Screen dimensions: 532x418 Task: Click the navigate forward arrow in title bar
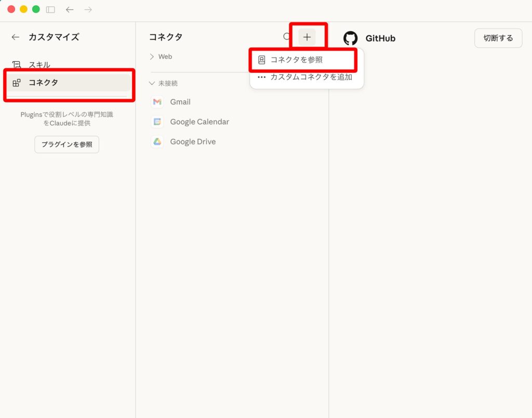click(88, 9)
